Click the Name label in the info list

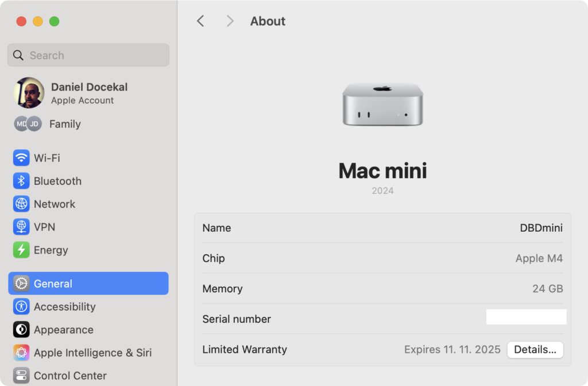(216, 228)
